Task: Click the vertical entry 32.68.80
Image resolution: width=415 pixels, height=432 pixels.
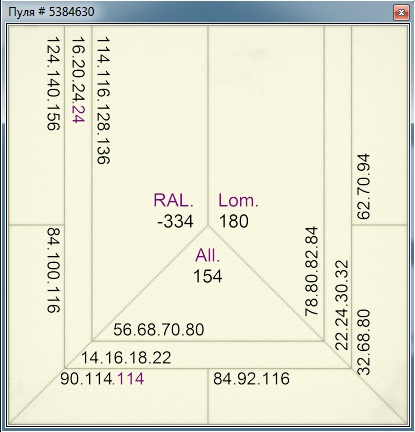Action: (x=364, y=342)
